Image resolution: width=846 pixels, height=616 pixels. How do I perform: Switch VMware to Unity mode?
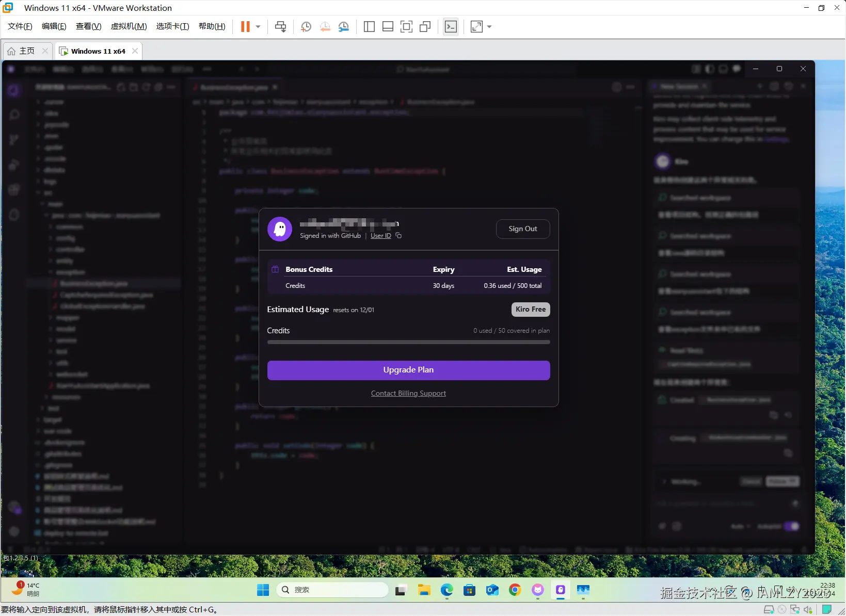425,27
